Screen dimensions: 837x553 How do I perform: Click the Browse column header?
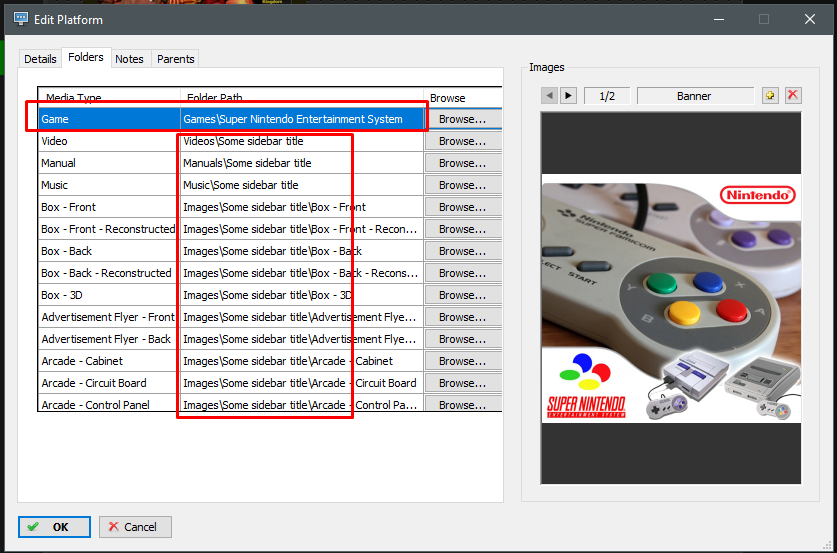point(463,98)
